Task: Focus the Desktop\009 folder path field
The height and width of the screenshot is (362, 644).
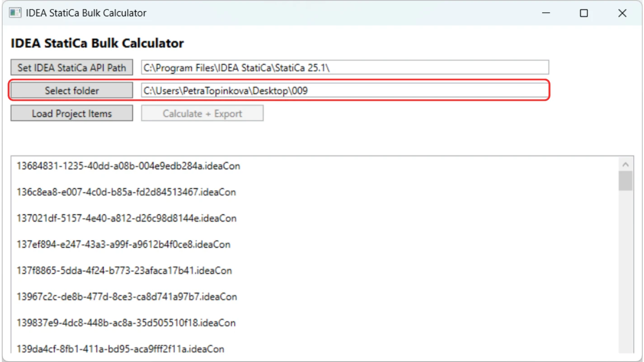Action: pos(345,90)
